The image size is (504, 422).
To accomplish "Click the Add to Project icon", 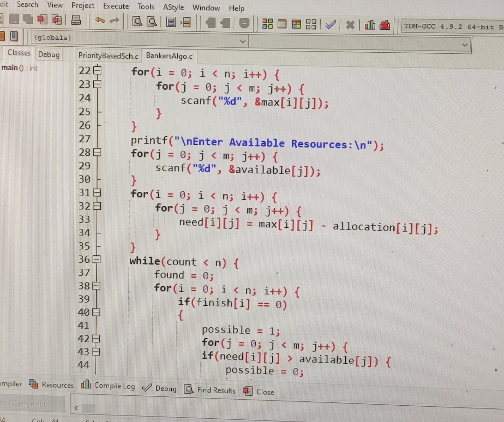I will 210,22.
